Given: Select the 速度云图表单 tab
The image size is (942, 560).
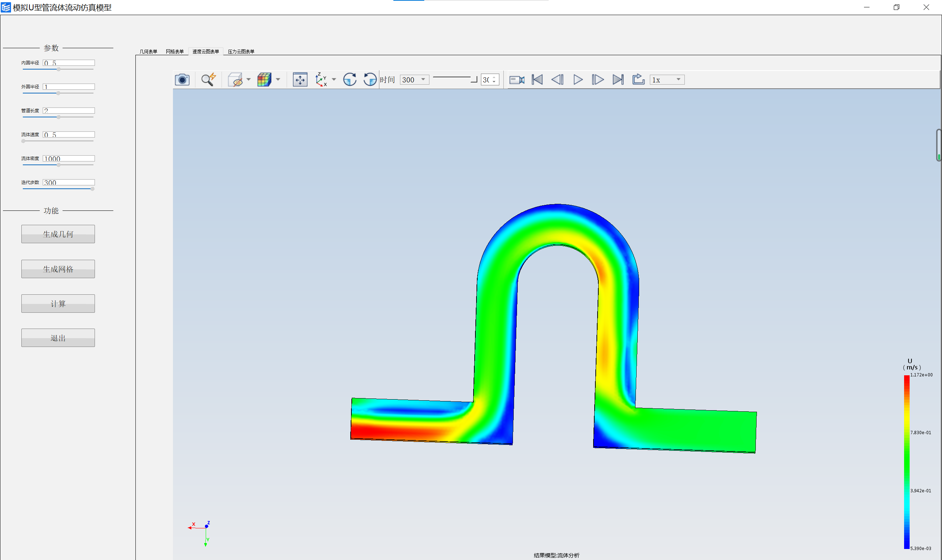Looking at the screenshot, I should [x=206, y=52].
